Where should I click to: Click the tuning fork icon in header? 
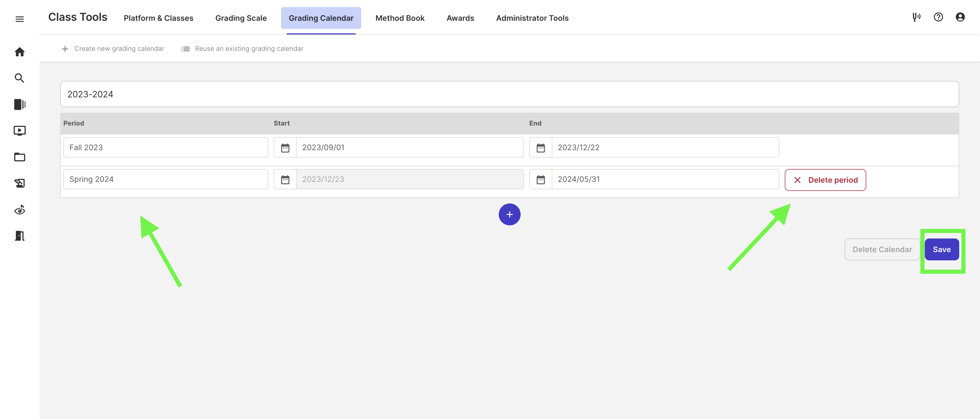(x=916, y=17)
